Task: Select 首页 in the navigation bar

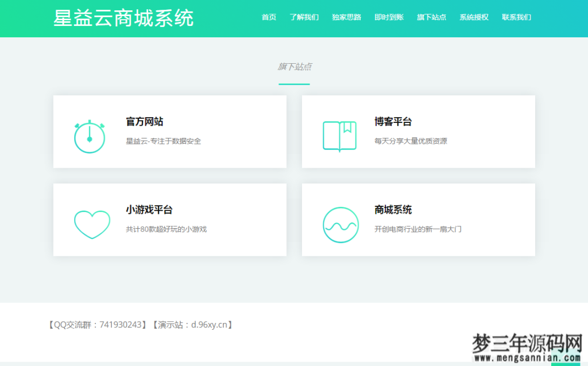Action: click(268, 17)
